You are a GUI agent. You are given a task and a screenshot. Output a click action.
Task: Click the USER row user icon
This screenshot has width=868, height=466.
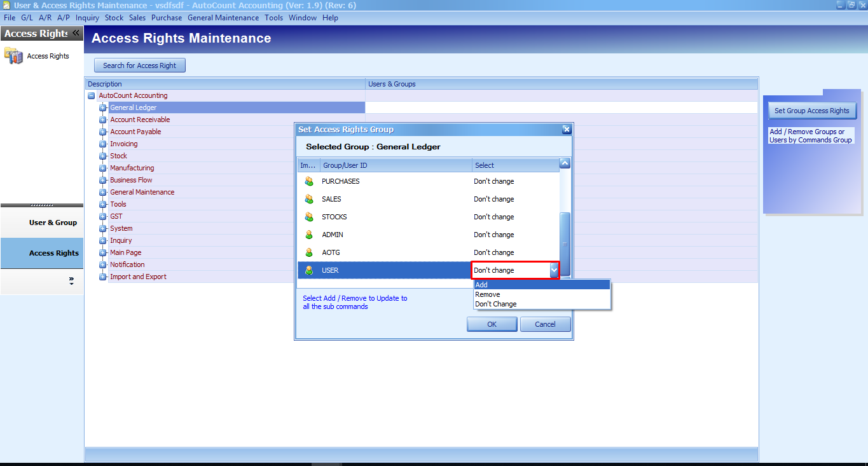pos(309,270)
